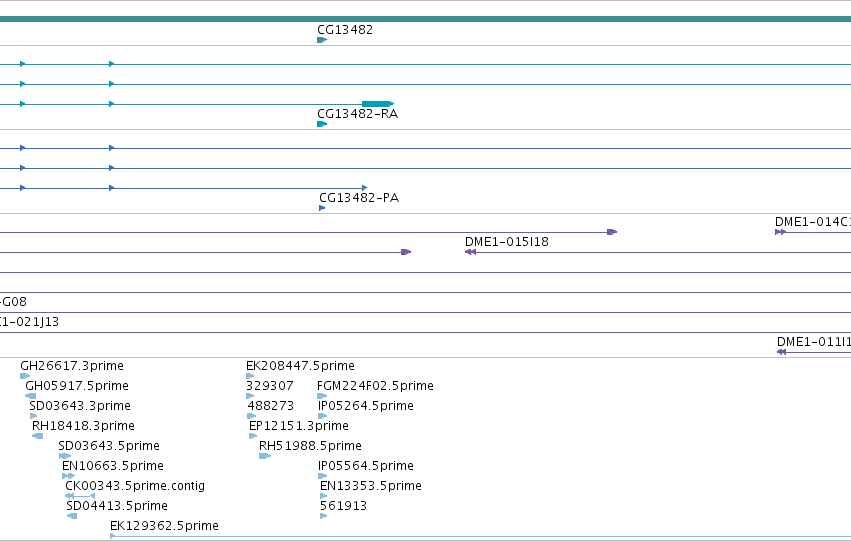This screenshot has height=541, width=851.
Task: Click the CK00343.5prime.contig feature glyph
Action: click(80, 496)
